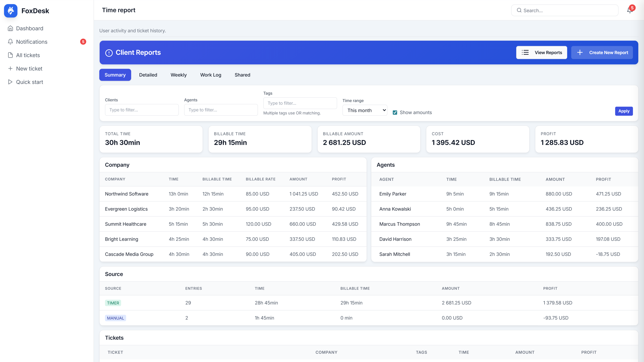This screenshot has height=362, width=644.
Task: Select the plus icon next to New ticket
Action: click(10, 68)
